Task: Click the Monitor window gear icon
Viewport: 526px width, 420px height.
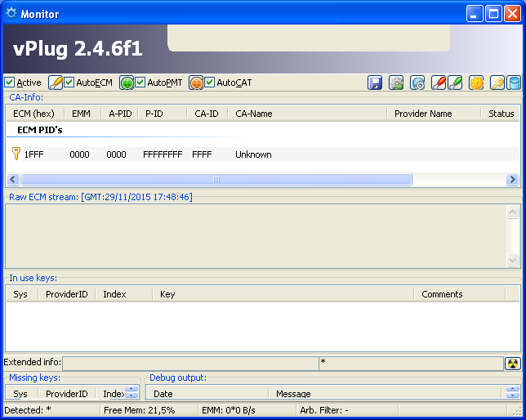Action: tap(11, 13)
